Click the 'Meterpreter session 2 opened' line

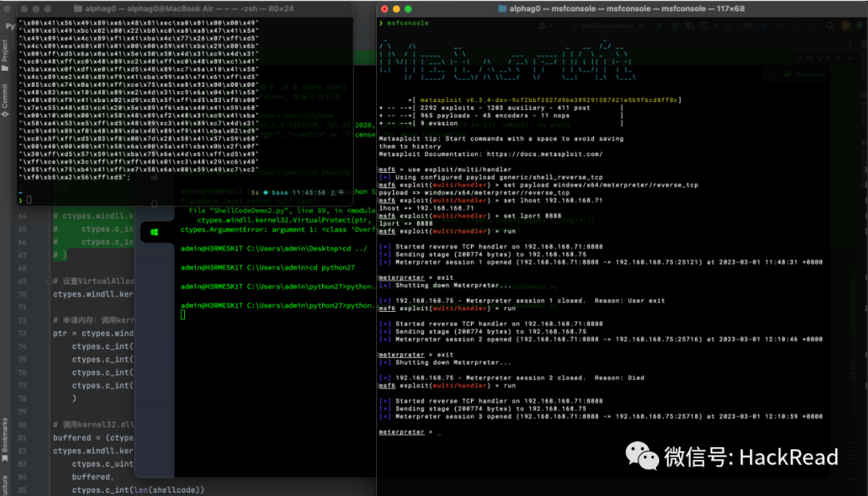[600, 338]
